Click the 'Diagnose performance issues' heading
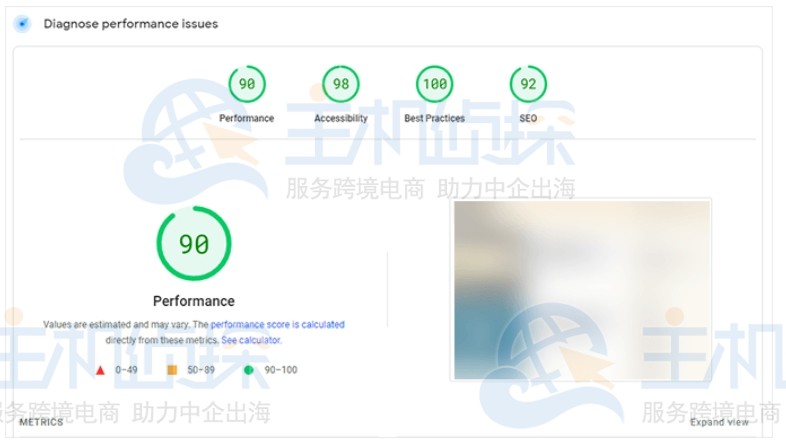The height and width of the screenshot is (445, 786). pyautogui.click(x=131, y=24)
